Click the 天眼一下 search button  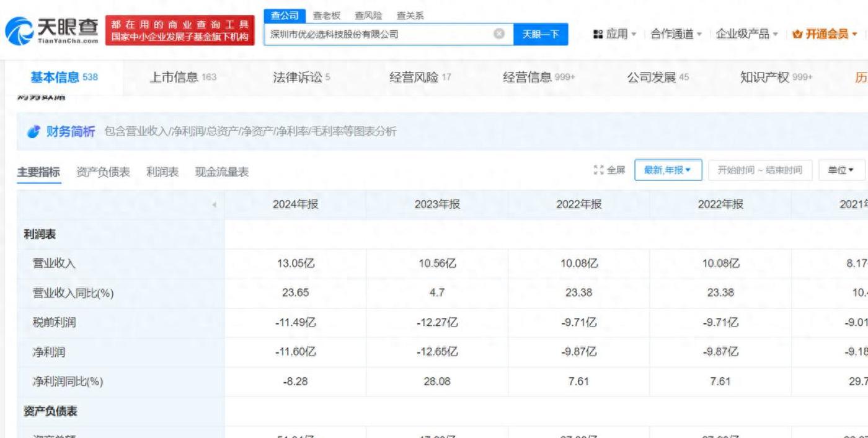click(541, 34)
